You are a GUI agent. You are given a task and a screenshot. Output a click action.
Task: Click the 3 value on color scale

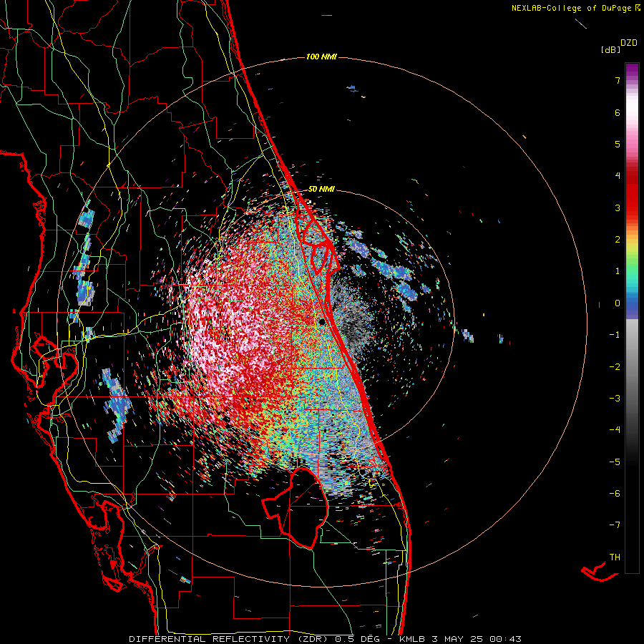pyautogui.click(x=618, y=208)
